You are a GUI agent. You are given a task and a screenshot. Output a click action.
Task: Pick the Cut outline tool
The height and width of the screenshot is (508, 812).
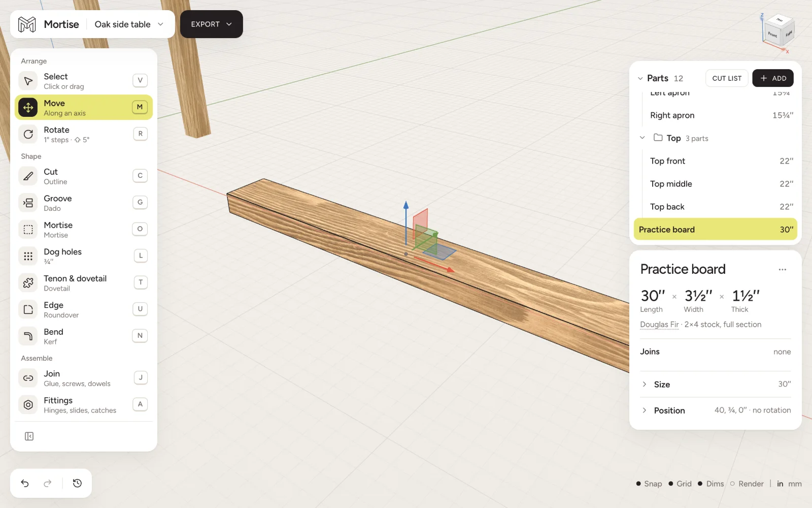[x=84, y=176]
